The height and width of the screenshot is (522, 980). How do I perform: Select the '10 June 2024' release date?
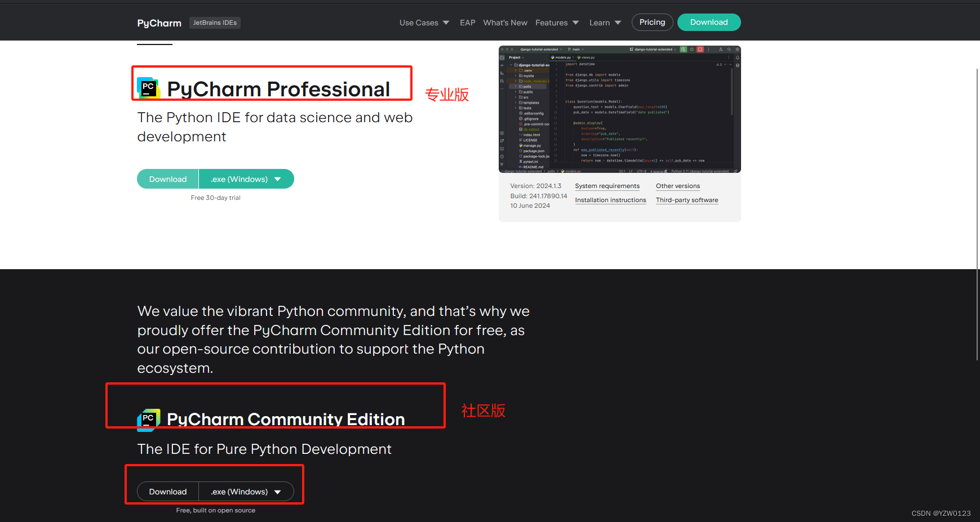point(530,206)
